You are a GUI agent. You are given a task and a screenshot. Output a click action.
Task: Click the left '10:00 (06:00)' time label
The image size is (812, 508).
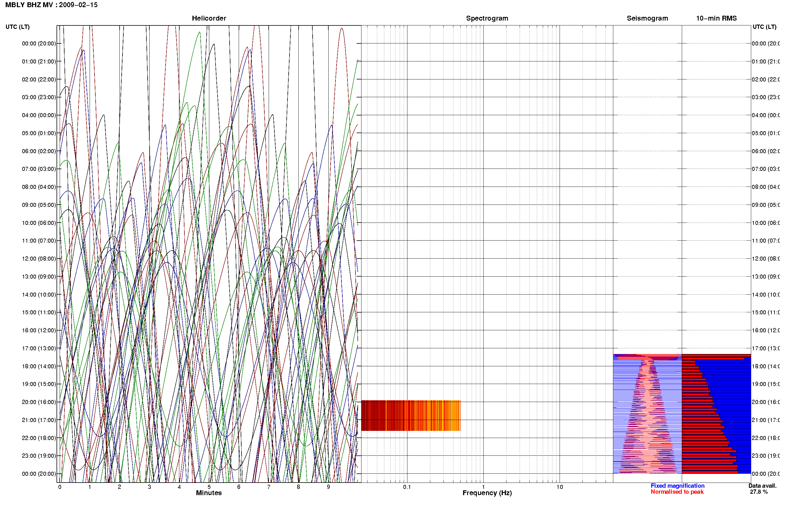[39, 223]
